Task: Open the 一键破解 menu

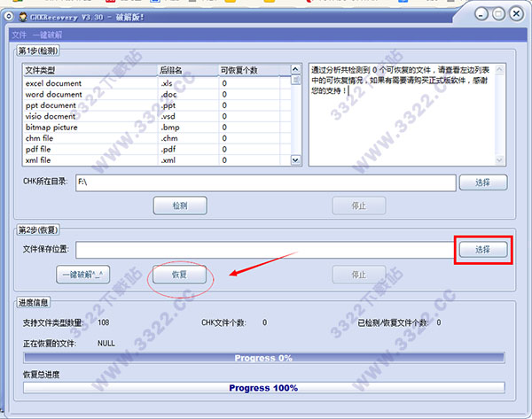Action: pyautogui.click(x=48, y=35)
